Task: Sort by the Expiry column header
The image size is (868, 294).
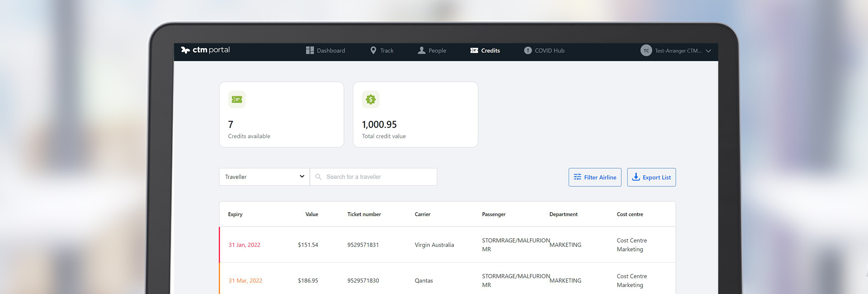Action: coord(235,214)
